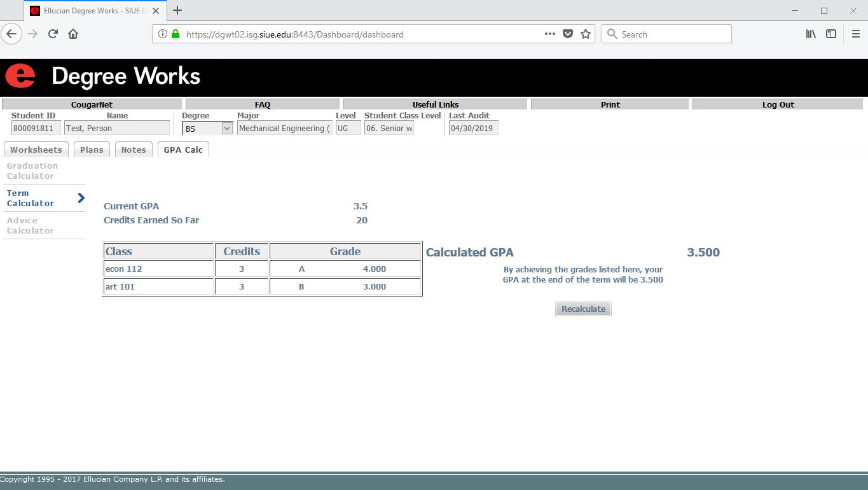
Task: Open page actions three-dot menu
Action: click(549, 34)
